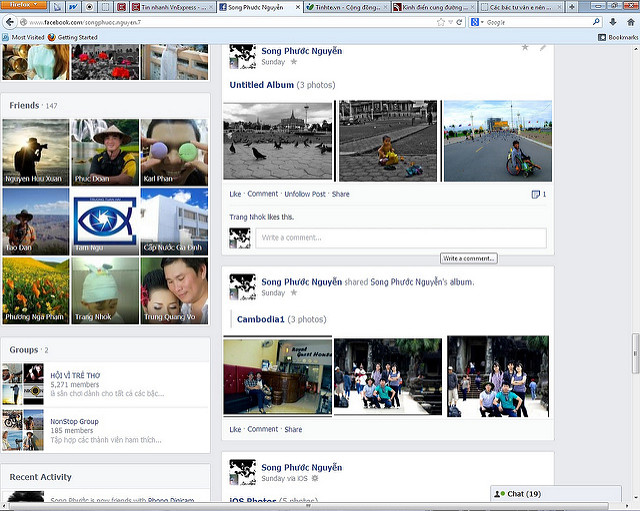Open the Tam Ngu eye logo thumbnail
The width and height of the screenshot is (640, 511).
click(x=105, y=222)
